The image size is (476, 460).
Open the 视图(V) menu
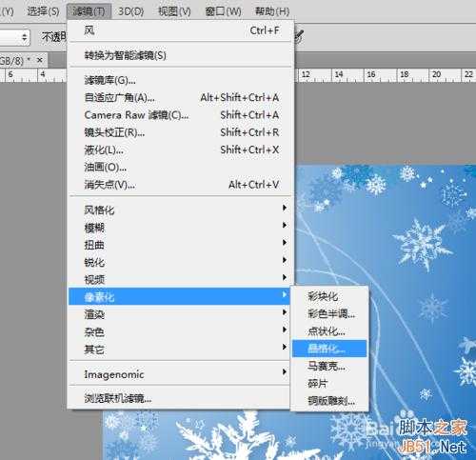point(174,11)
